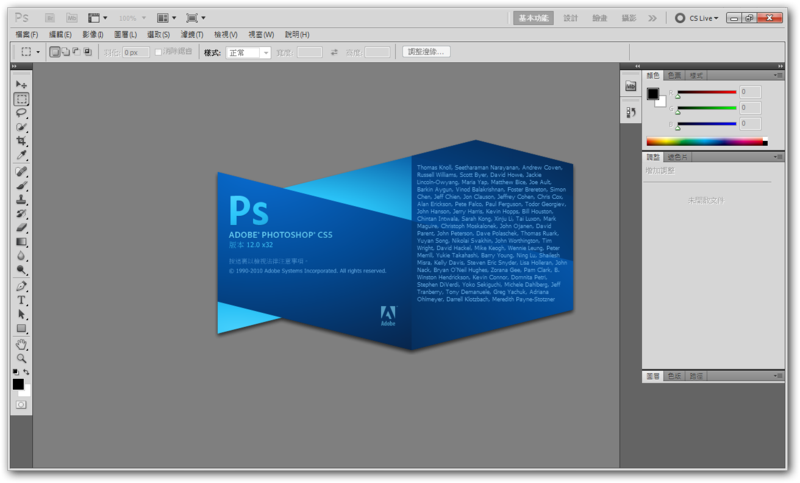The image size is (800, 483).
Task: Launch Bridge from the application bar
Action: (x=50, y=18)
